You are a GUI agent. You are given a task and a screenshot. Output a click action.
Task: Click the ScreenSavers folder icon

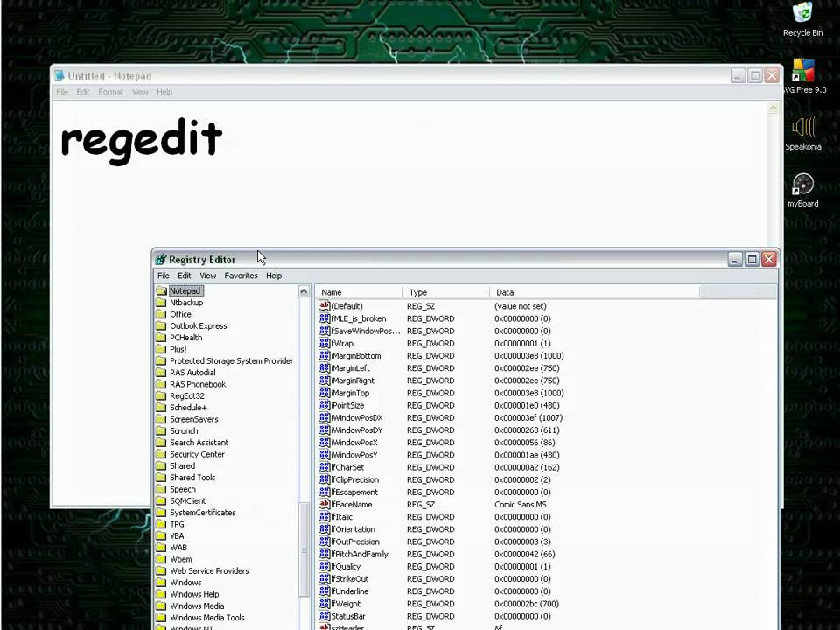tap(161, 419)
